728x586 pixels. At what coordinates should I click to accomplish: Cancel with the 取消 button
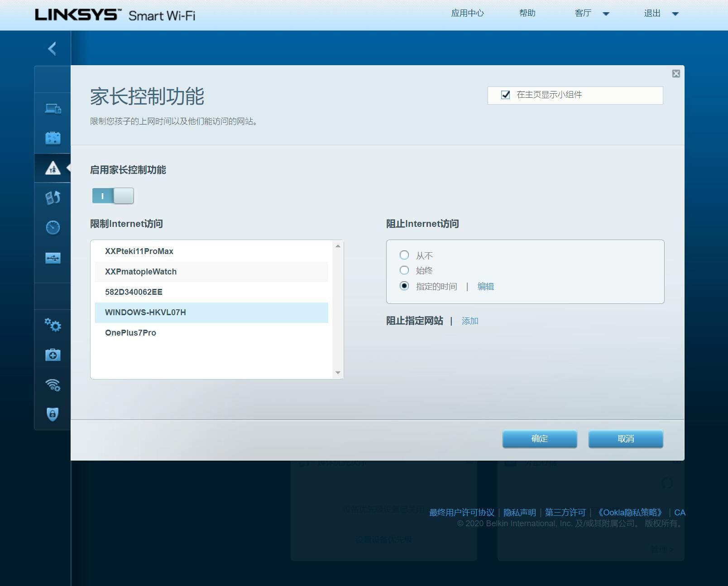click(626, 439)
